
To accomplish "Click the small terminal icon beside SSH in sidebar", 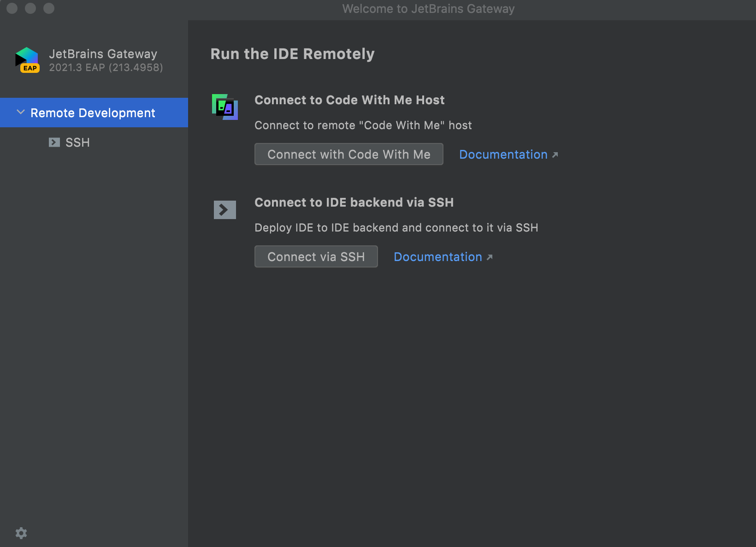I will [54, 143].
